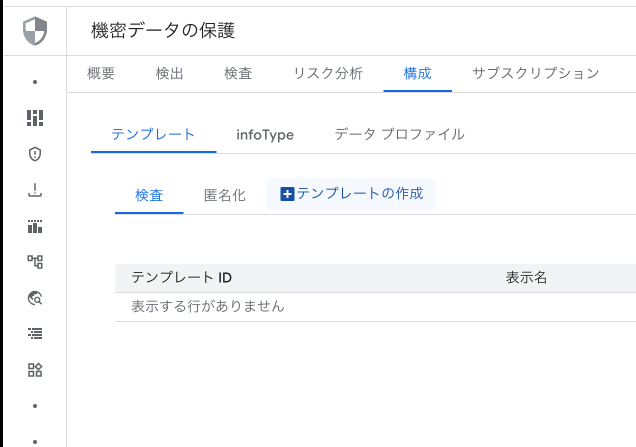Open the dashboard grid icon in sidebar
The height and width of the screenshot is (447, 636).
pos(35,118)
